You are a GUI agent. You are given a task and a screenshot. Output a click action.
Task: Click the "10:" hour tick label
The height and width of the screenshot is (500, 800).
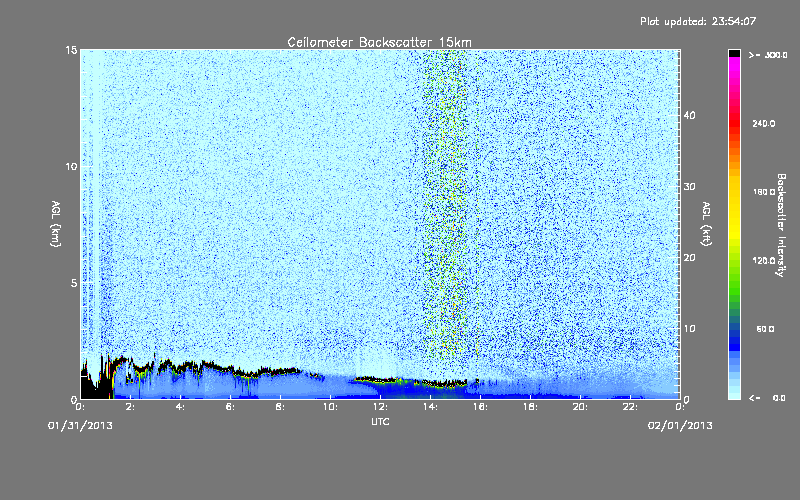331,407
